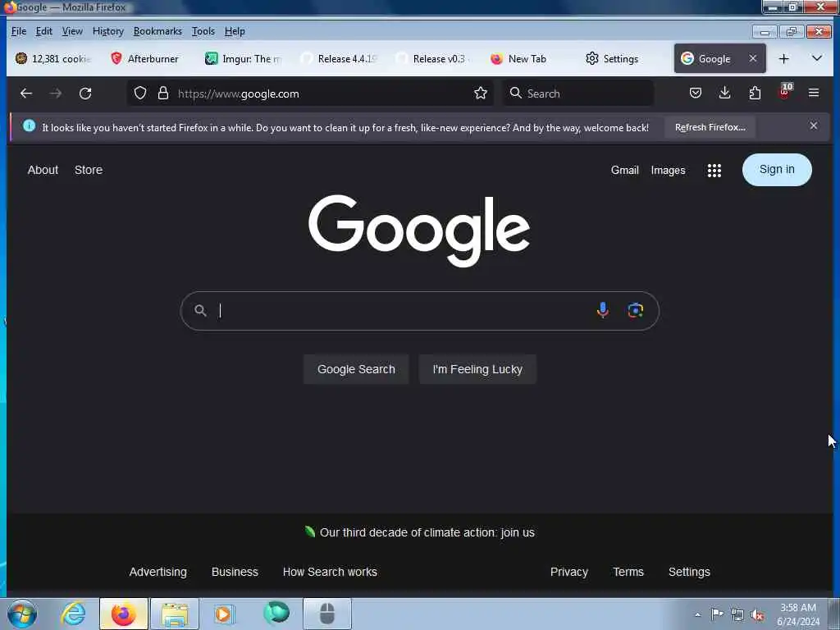The image size is (840, 630).
Task: Start voice search with microphone icon
Action: click(603, 310)
